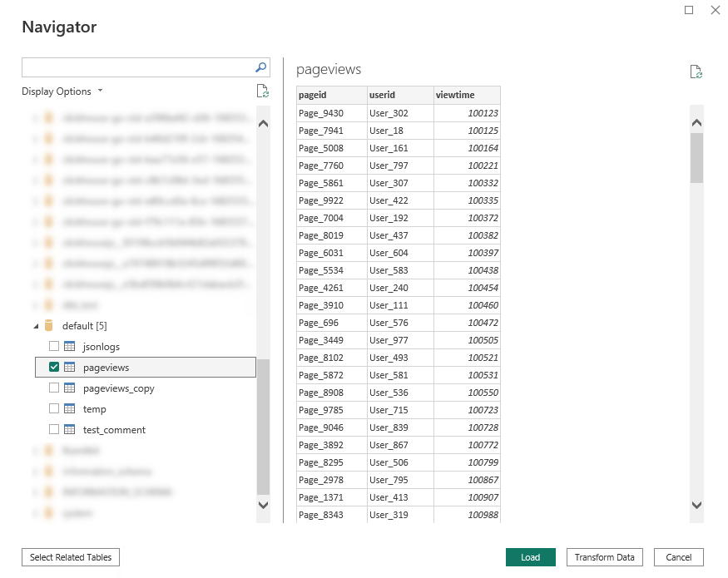Click the pageviews_copy table icon

[x=70, y=388]
